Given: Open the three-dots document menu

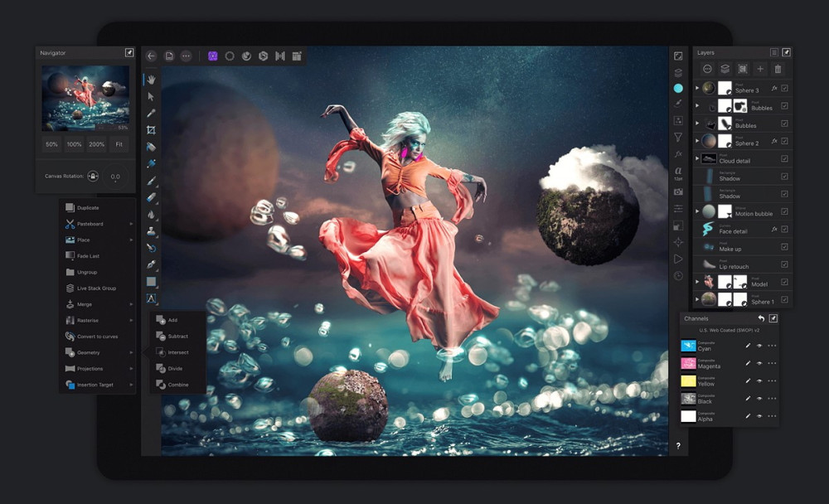Looking at the screenshot, I should [x=186, y=56].
